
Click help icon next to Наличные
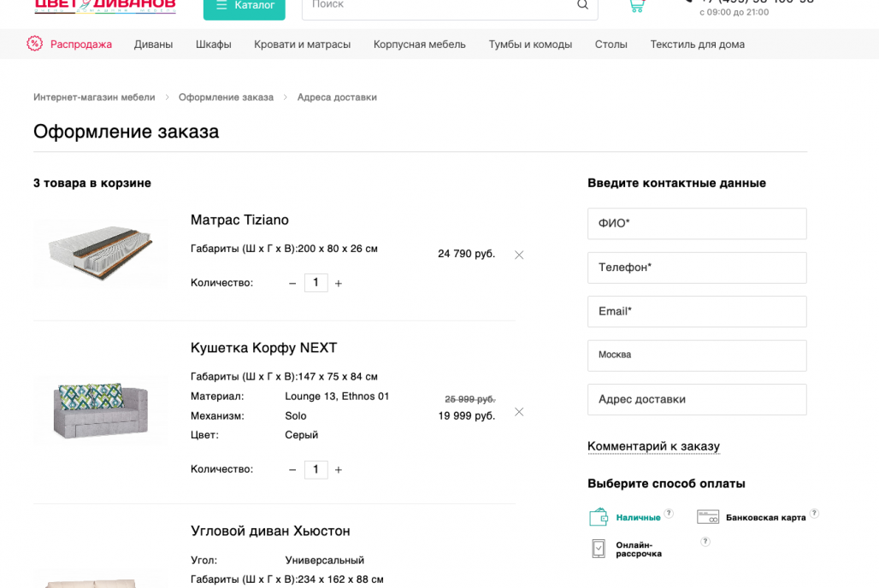[669, 514]
